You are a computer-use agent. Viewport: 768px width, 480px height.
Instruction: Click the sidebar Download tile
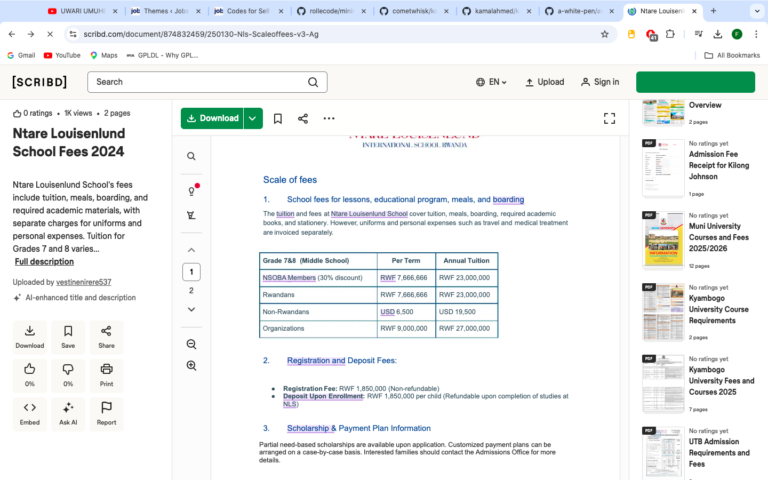click(30, 337)
